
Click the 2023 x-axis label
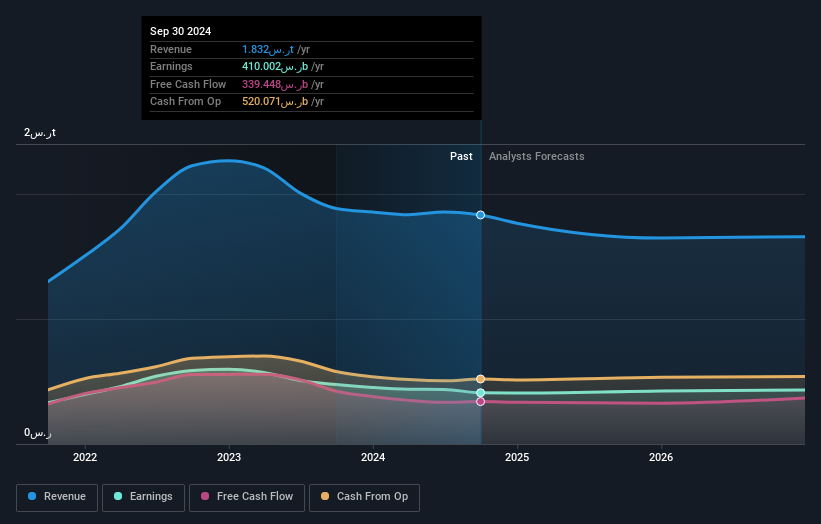click(x=229, y=457)
